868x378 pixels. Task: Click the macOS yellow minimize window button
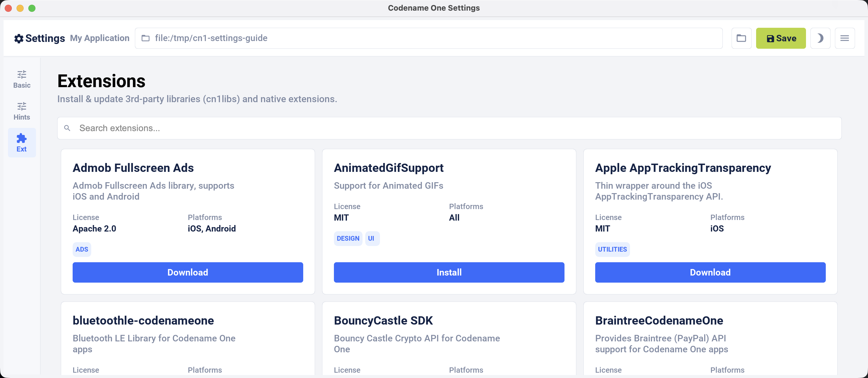point(20,8)
